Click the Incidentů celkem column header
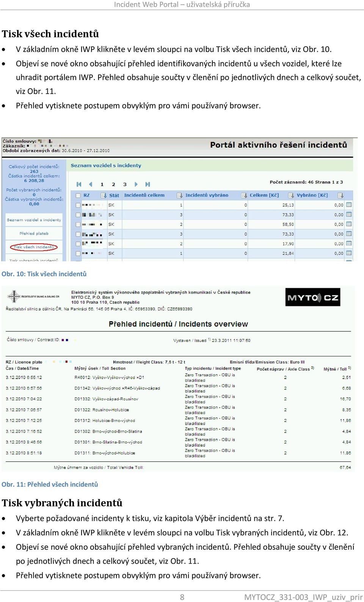364x602 pixels. (144, 195)
